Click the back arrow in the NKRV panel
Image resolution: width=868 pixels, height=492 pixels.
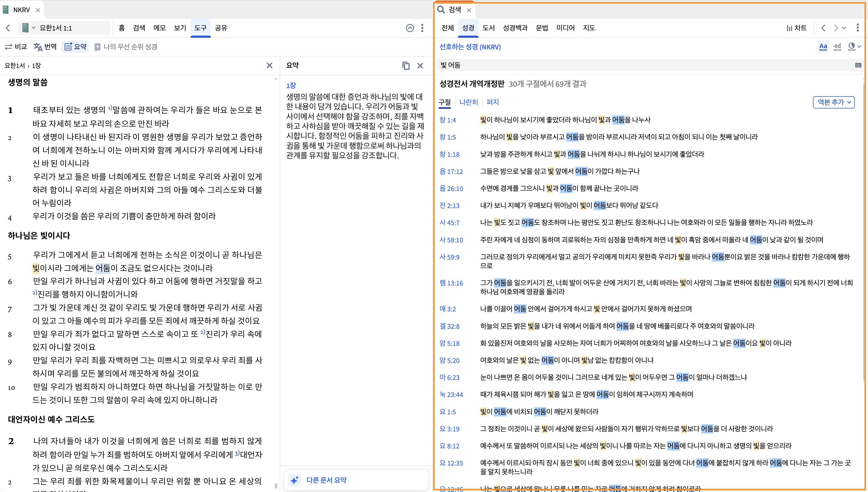point(8,28)
